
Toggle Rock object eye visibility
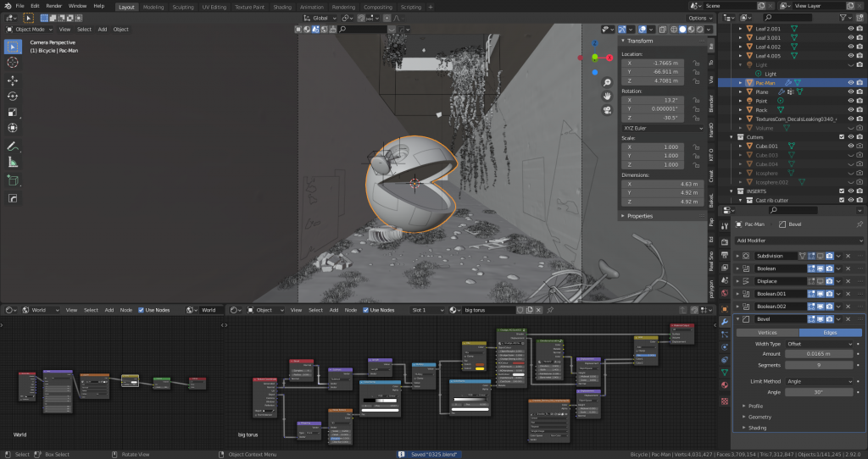click(851, 110)
